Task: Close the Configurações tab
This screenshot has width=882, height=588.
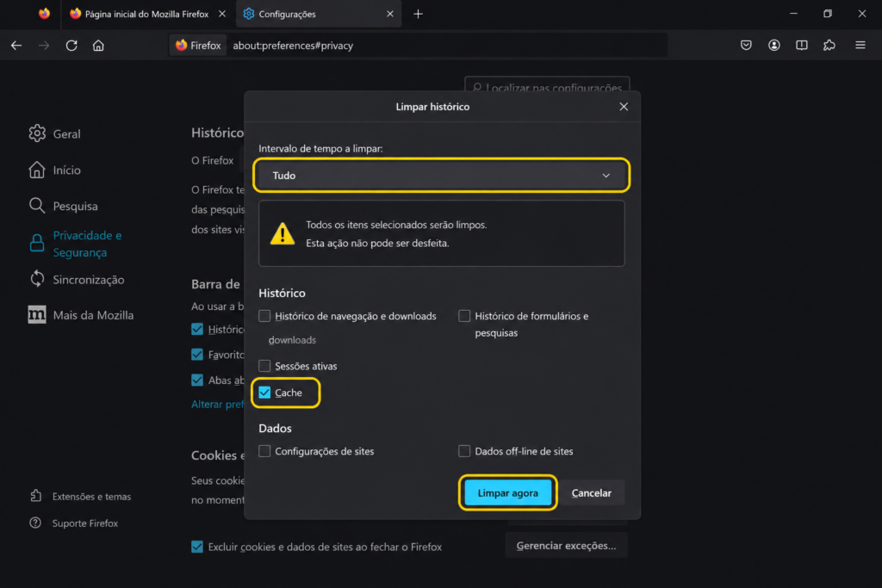Action: pyautogui.click(x=390, y=14)
